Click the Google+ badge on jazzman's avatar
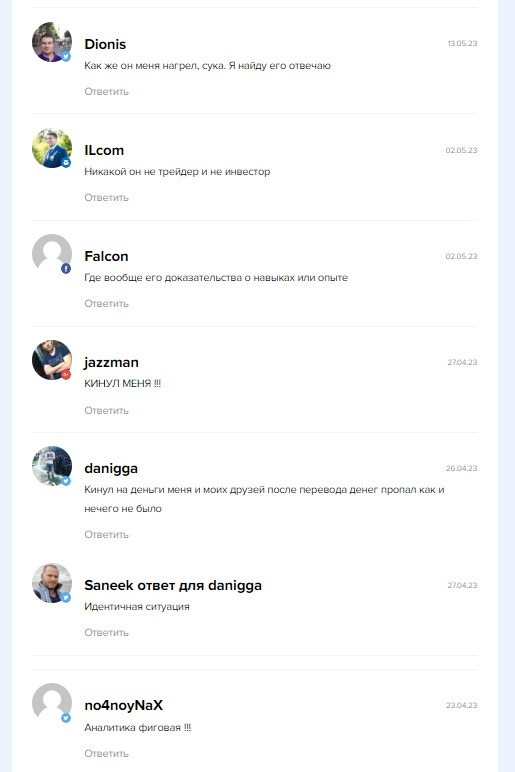 66,375
